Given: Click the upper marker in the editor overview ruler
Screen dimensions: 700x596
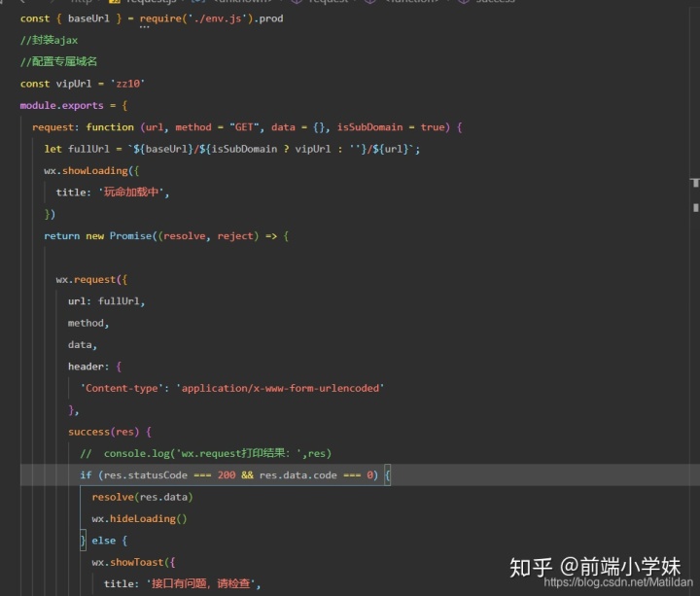Looking at the screenshot, I should pyautogui.click(x=695, y=183).
